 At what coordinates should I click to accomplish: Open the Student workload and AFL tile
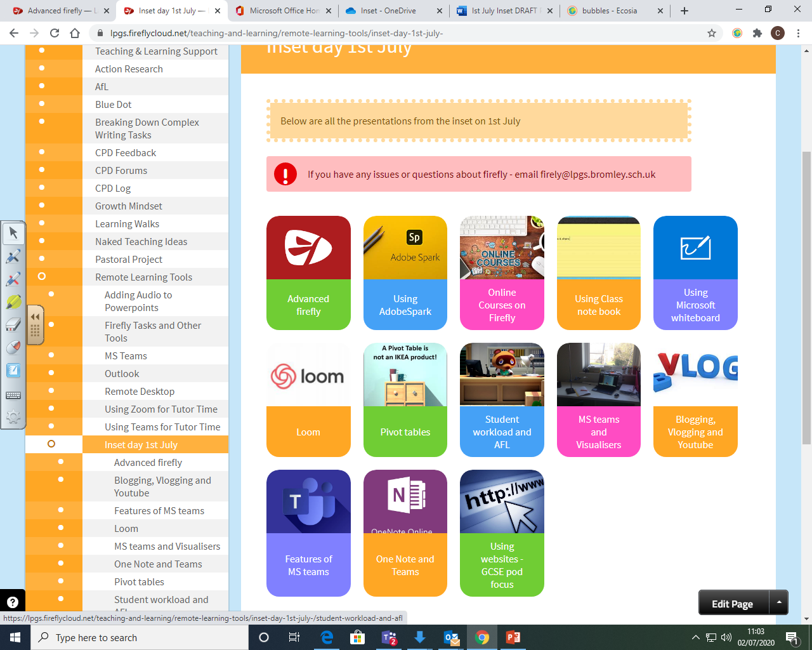point(502,400)
